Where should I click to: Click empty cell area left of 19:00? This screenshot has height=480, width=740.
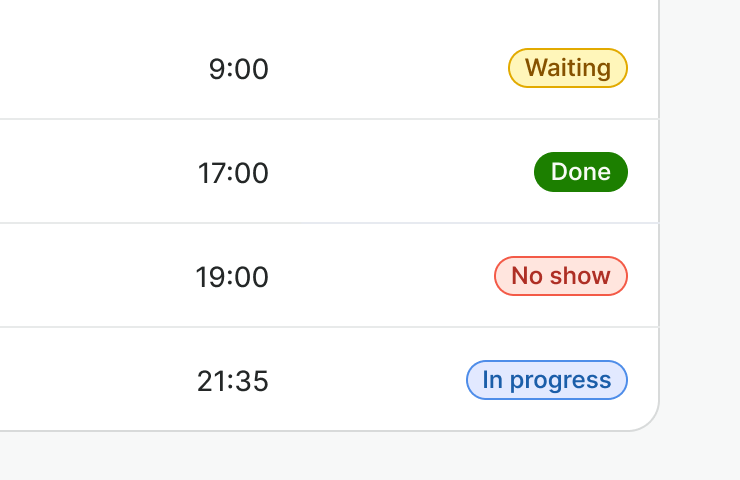coord(90,277)
